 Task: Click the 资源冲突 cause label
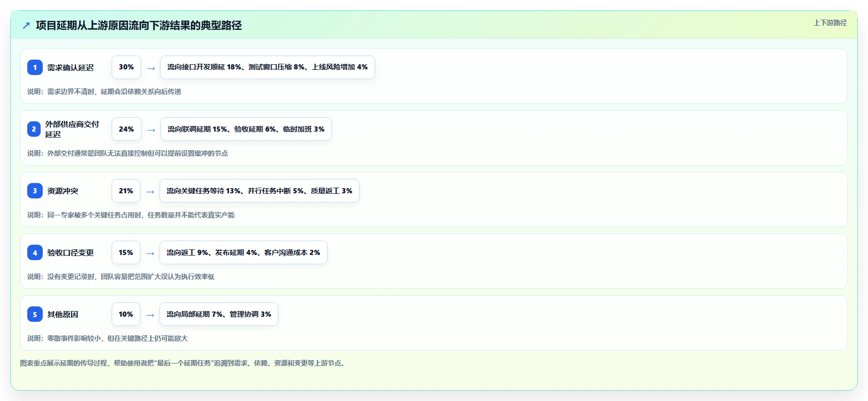coord(63,191)
